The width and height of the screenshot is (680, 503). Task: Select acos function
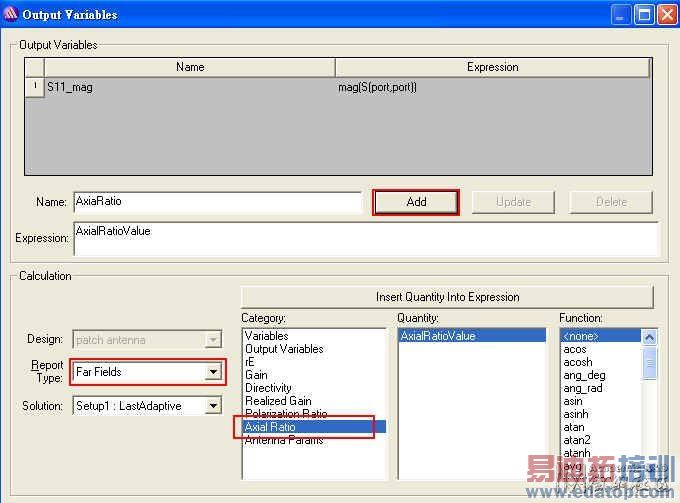click(x=575, y=349)
